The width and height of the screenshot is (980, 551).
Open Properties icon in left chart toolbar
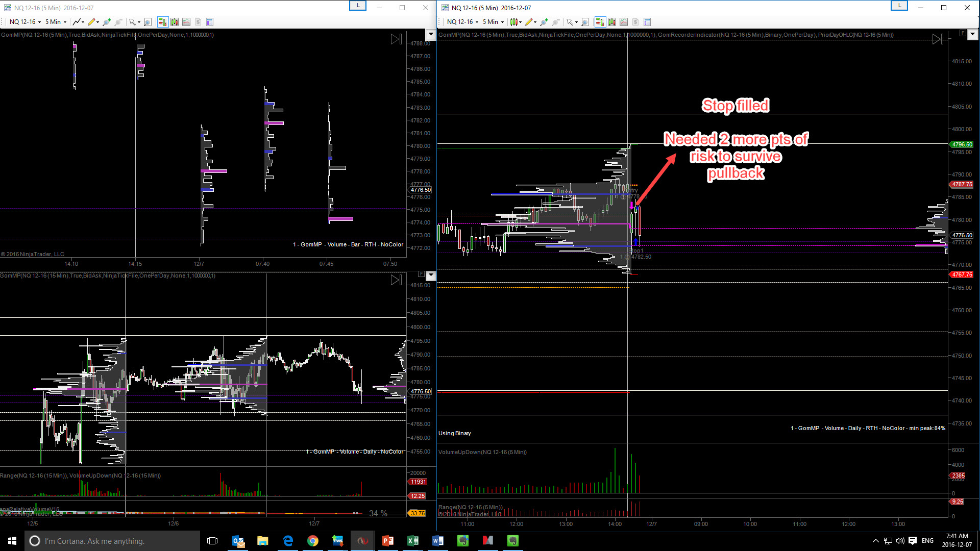click(x=210, y=22)
